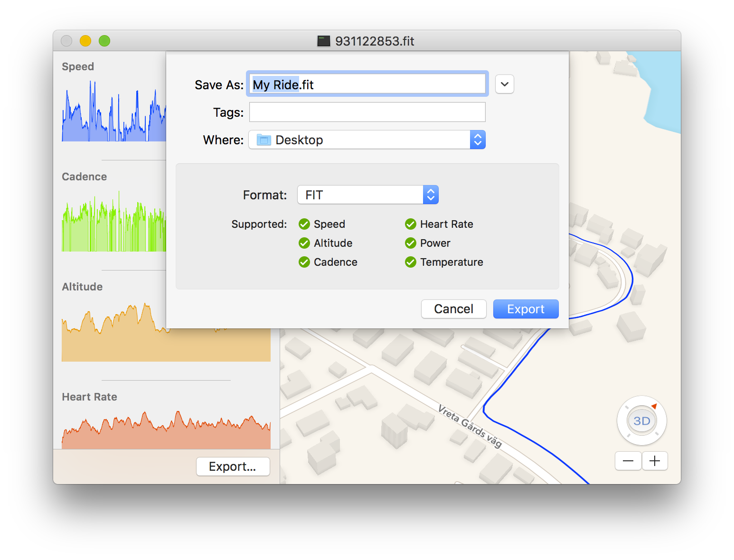Click the Desktop folder icon in Where

[263, 140]
